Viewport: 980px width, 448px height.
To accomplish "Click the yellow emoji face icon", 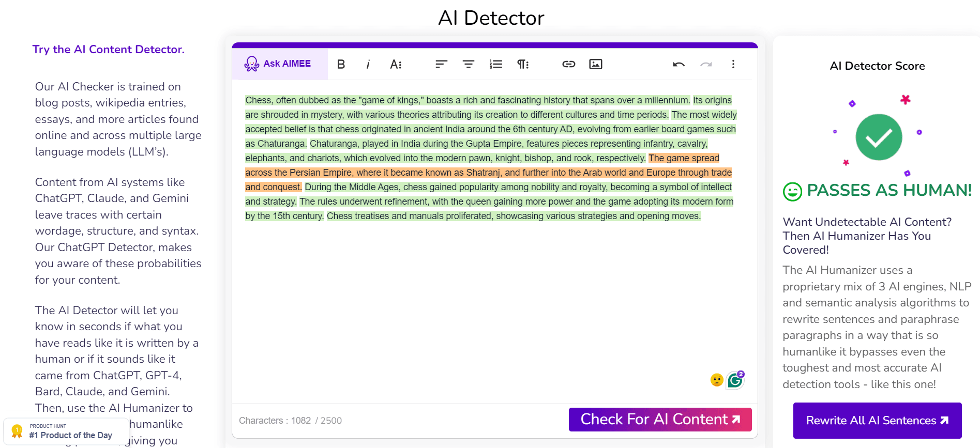I will tap(716, 380).
